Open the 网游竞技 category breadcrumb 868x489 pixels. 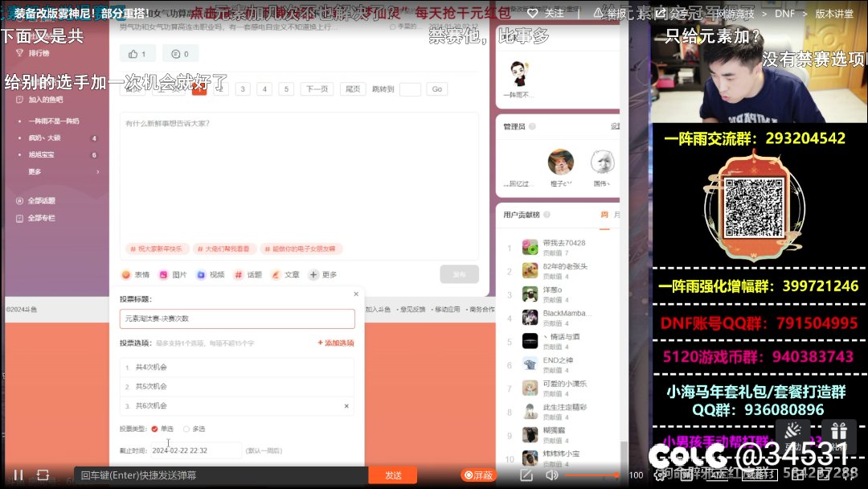click(735, 14)
